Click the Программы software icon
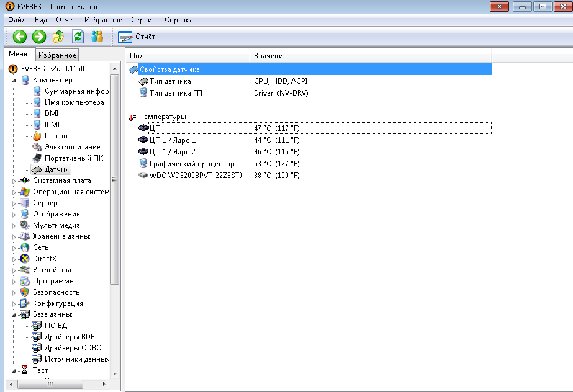 click(25, 281)
